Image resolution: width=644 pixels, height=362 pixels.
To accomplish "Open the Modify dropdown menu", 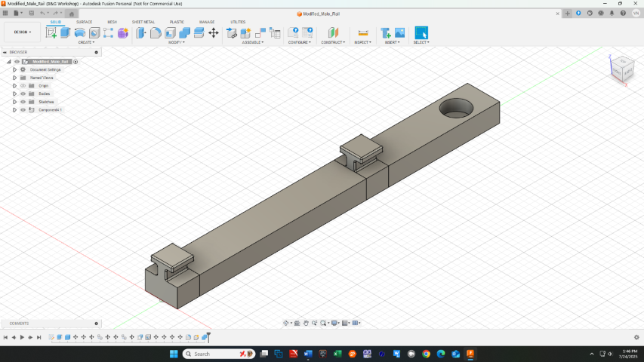I will 177,42.
